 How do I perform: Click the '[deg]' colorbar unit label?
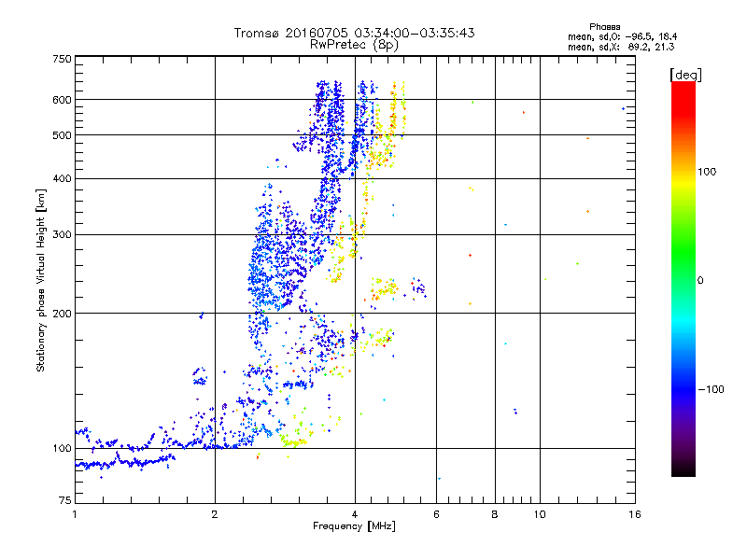point(685,75)
